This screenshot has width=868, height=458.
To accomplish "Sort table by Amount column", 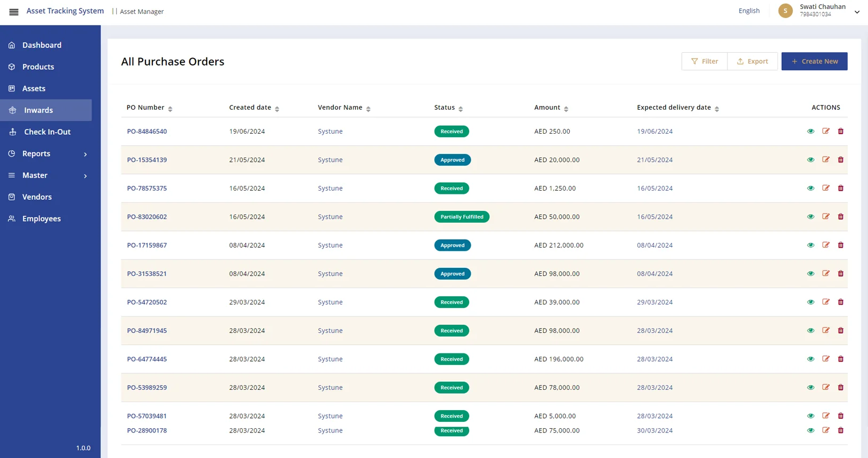I will pyautogui.click(x=566, y=109).
